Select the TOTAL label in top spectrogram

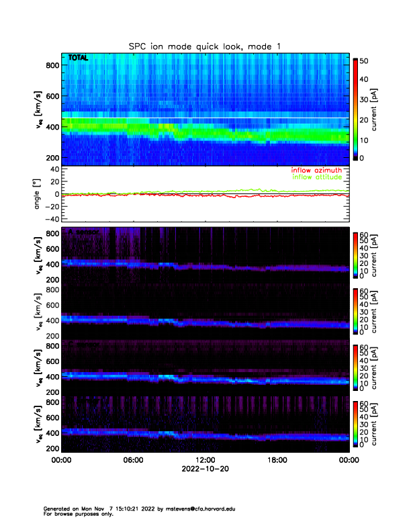(x=78, y=59)
